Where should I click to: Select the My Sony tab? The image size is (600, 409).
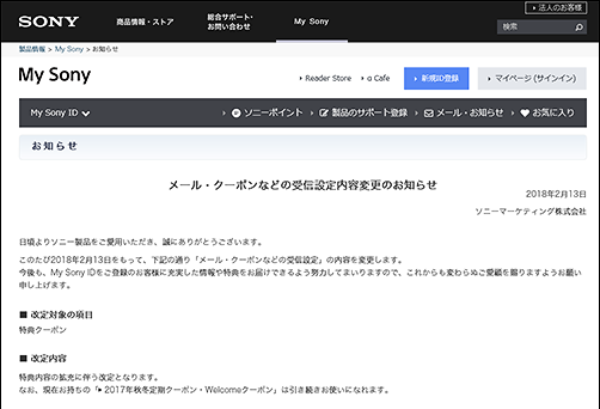(x=312, y=21)
